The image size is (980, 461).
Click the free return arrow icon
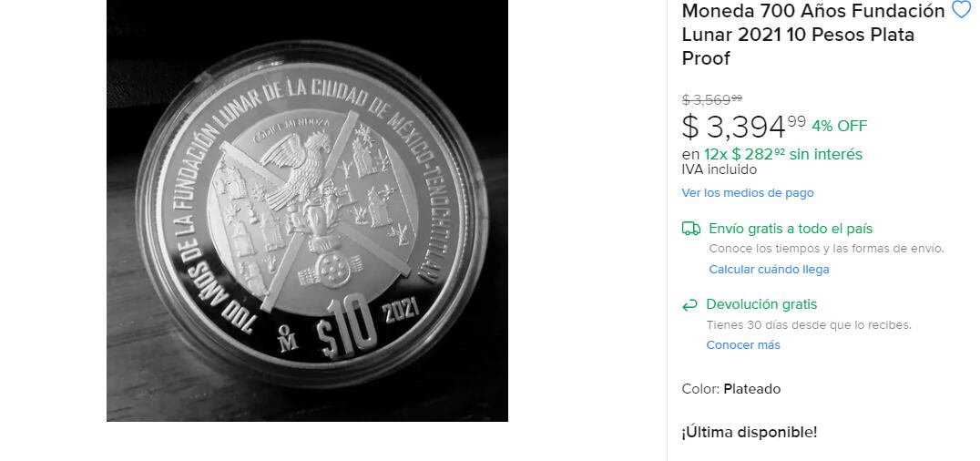[689, 305]
